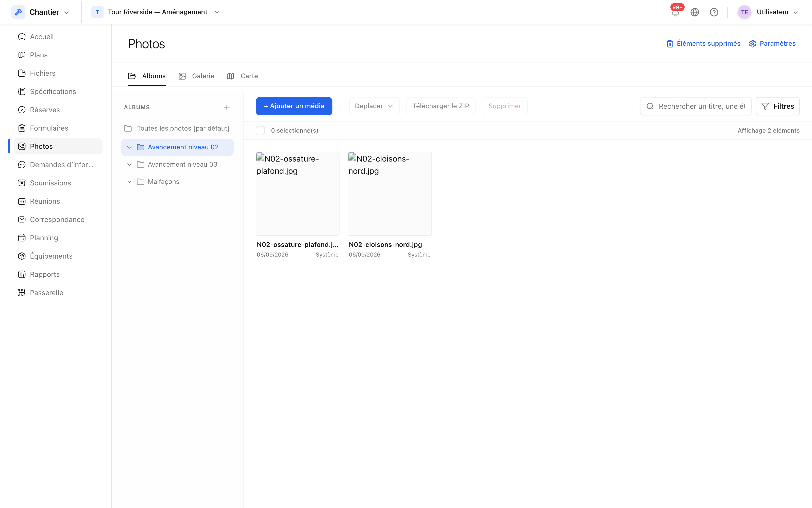The width and height of the screenshot is (812, 508).
Task: Click the globe language icon
Action: tap(695, 12)
